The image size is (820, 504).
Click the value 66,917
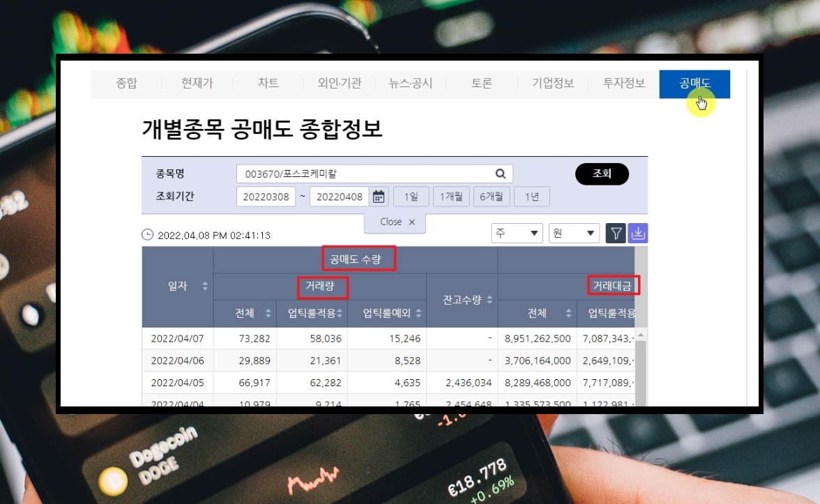(254, 383)
